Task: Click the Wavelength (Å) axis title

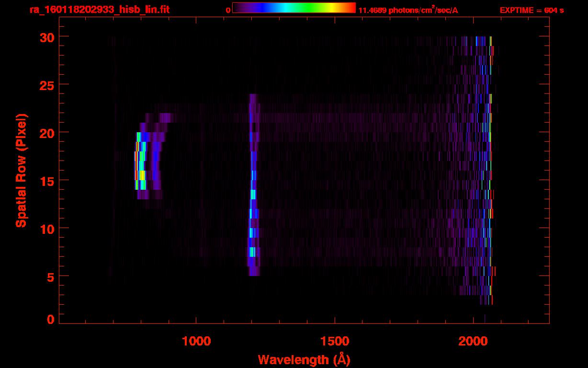Action: [304, 360]
